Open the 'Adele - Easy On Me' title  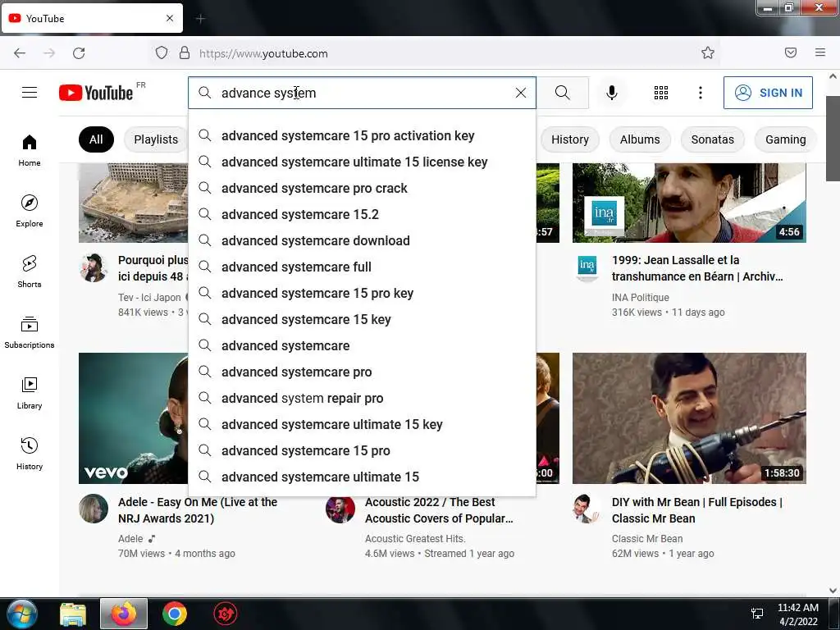pyautogui.click(x=198, y=510)
